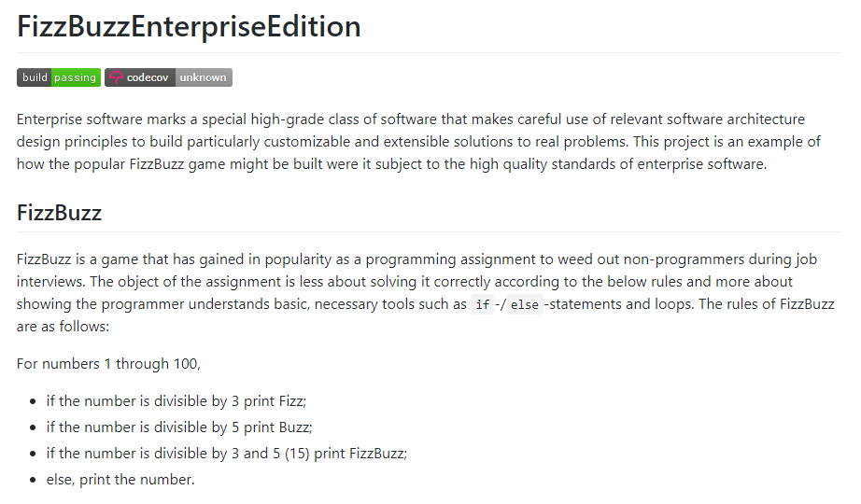This screenshot has height=504, width=861.
Task: Click the green 'passing' status label
Action: pyautogui.click(x=76, y=77)
